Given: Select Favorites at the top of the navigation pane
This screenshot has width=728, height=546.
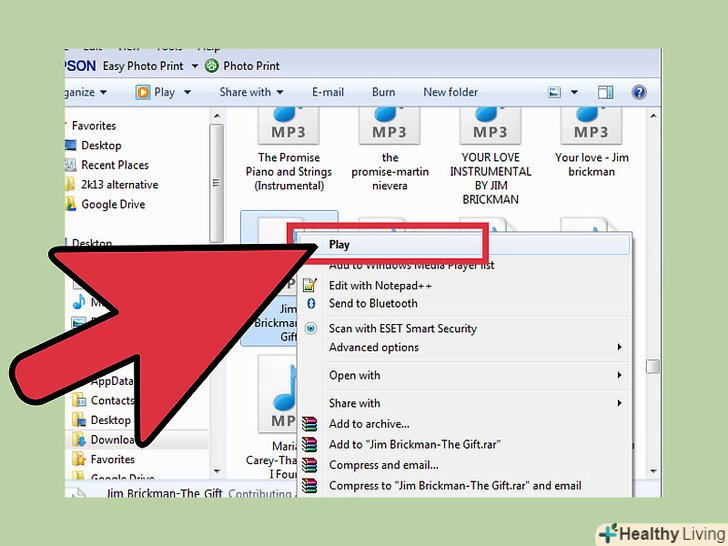Looking at the screenshot, I should coord(94,125).
